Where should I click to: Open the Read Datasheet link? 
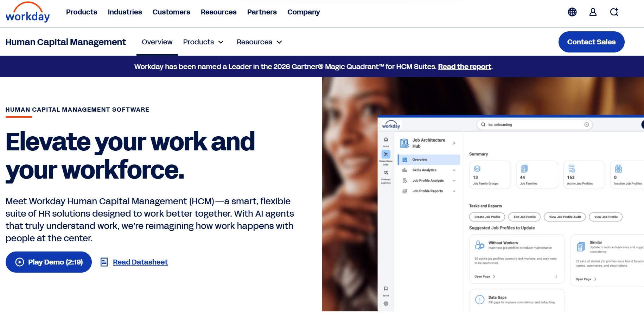(140, 262)
